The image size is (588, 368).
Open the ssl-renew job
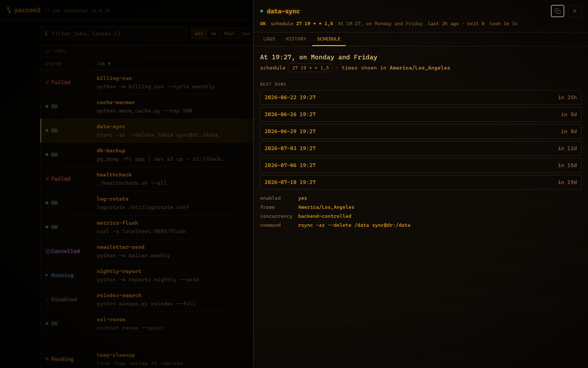coord(147,323)
